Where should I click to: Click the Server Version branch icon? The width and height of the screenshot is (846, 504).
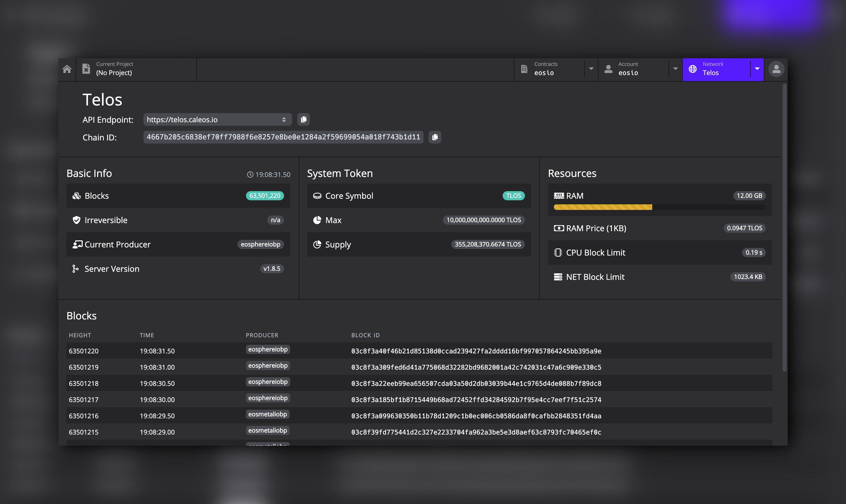pyautogui.click(x=75, y=269)
